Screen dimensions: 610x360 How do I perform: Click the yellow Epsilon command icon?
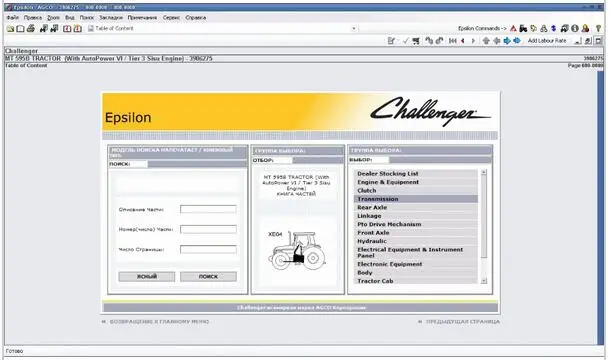[x=534, y=28]
